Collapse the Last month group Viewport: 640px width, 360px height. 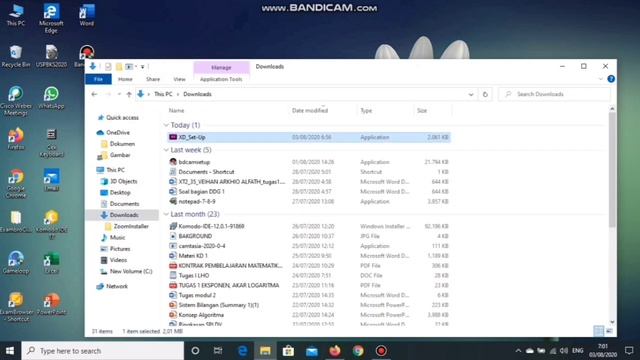[x=166, y=214]
